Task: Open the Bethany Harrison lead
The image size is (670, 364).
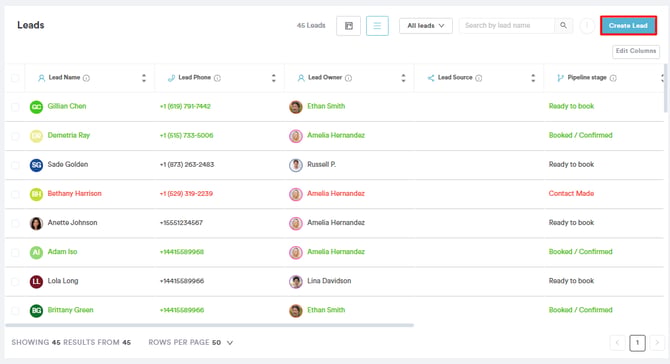Action: click(x=74, y=193)
